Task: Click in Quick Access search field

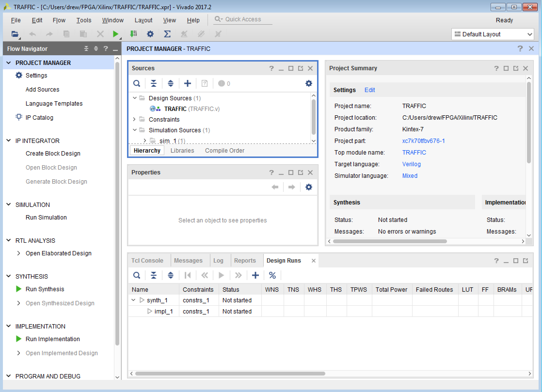Action: click(243, 19)
